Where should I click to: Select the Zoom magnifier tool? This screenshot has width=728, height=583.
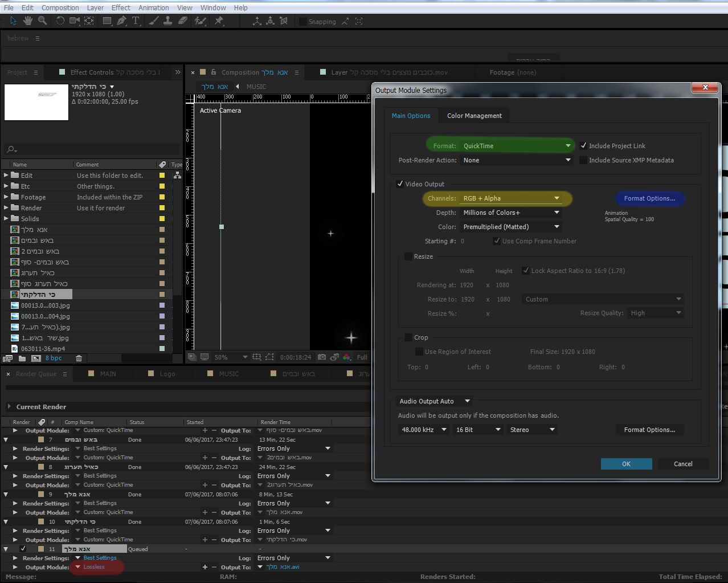coord(42,21)
